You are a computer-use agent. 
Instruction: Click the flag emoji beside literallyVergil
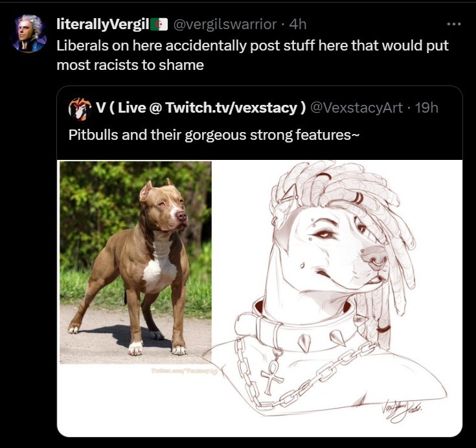coord(159,25)
